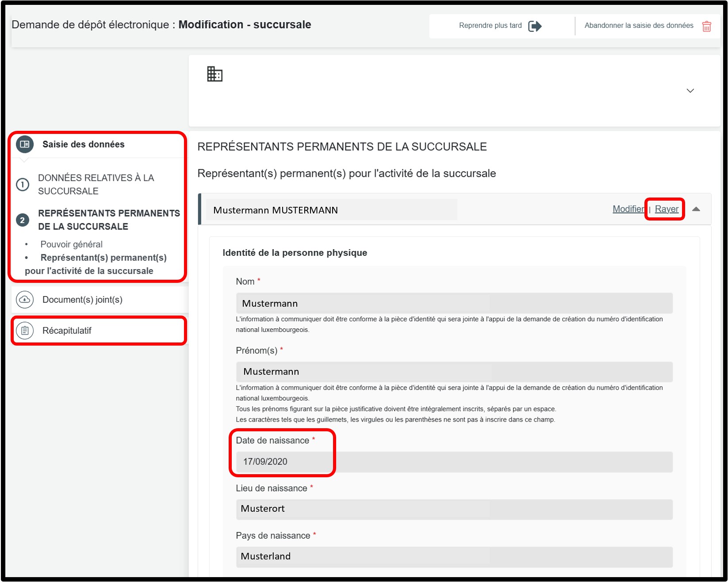Click the Rayer link
Viewport: 728px width, 582px height.
coord(666,209)
